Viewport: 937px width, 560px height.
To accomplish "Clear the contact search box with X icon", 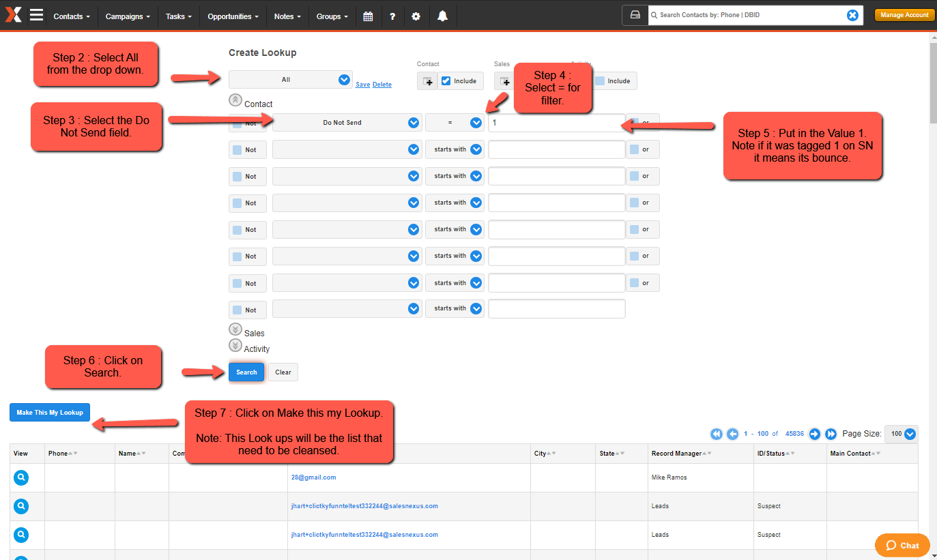I will pyautogui.click(x=852, y=15).
